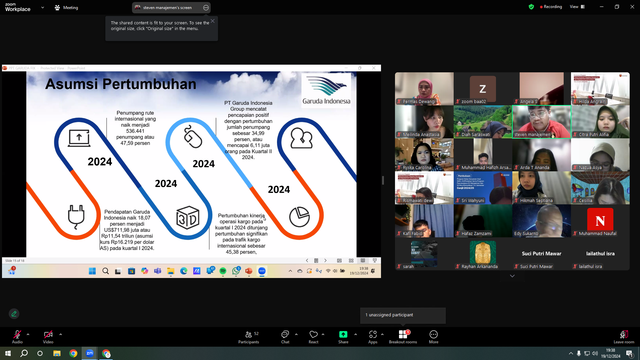The height and width of the screenshot is (360, 640).
Task: Click the annotation pencil icon at bottom left
Action: (x=14, y=314)
